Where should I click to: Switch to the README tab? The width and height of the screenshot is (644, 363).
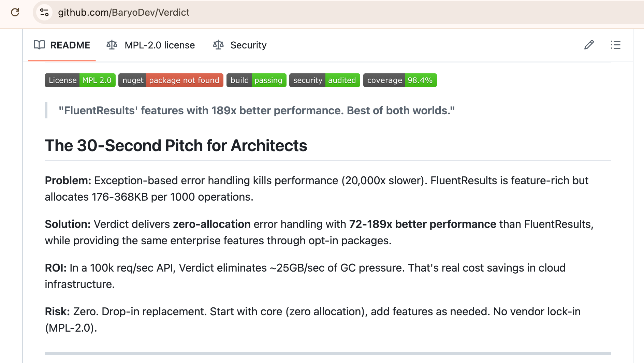pos(62,45)
